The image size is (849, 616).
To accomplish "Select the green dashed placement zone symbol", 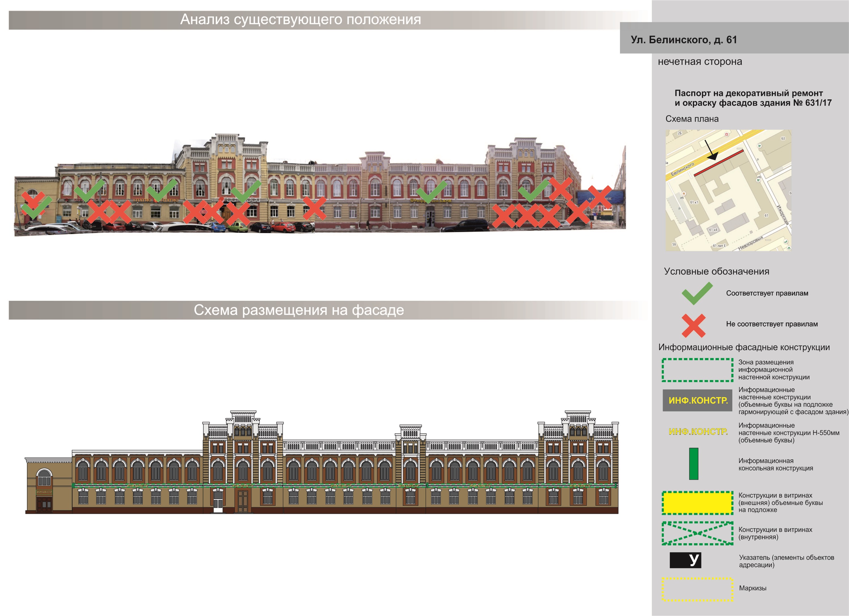I will [698, 370].
